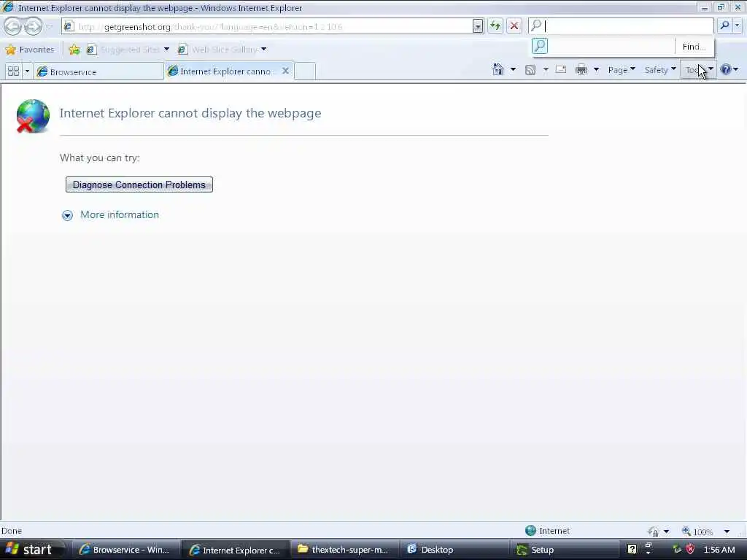Click the page icon in address bar
Screen dimensions: 747x560
tap(69, 26)
